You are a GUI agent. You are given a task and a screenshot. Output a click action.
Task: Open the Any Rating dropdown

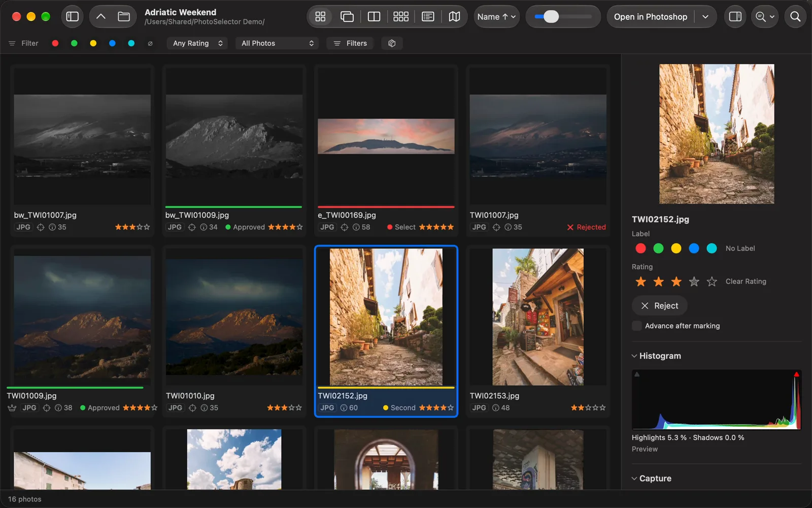point(197,43)
